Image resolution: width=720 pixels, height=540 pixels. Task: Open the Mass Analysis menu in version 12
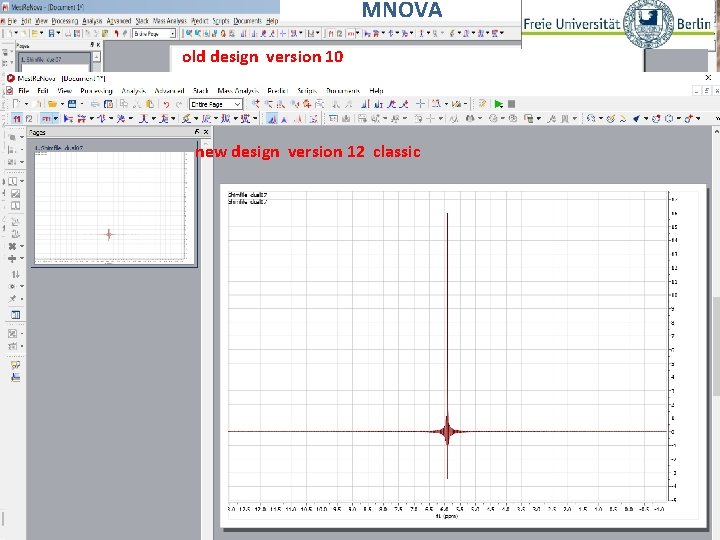(x=238, y=91)
